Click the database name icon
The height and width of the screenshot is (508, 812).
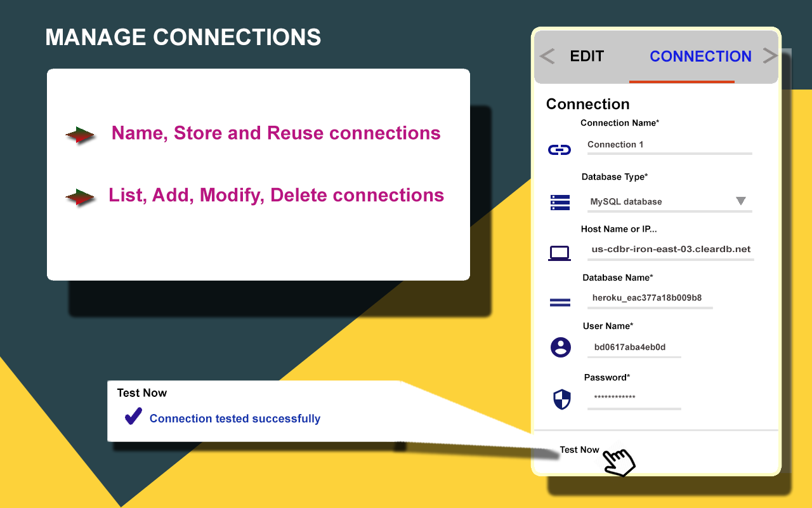pyautogui.click(x=560, y=302)
